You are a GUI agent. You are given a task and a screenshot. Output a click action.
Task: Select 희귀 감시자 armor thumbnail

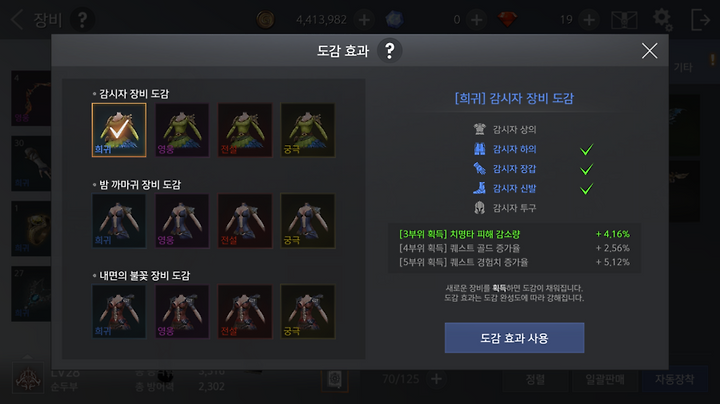[119, 130]
